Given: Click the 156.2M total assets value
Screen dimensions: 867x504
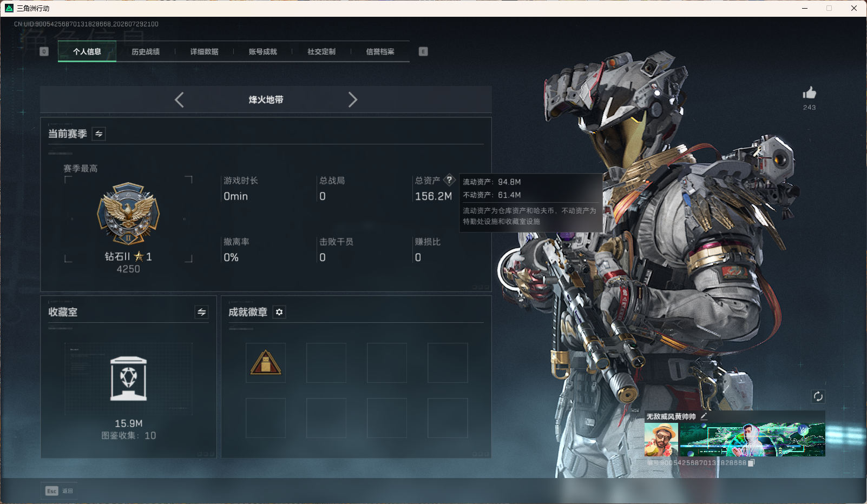Looking at the screenshot, I should (x=433, y=196).
